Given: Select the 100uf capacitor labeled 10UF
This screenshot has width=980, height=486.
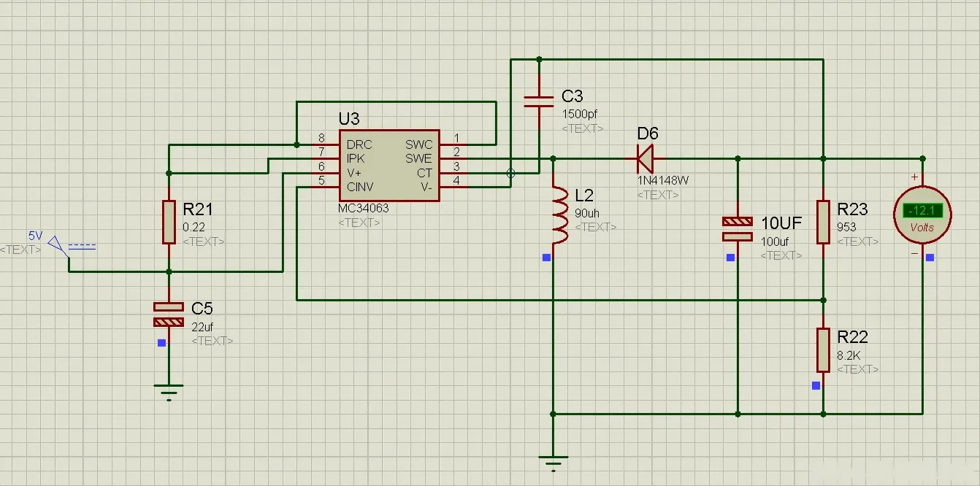Looking at the screenshot, I should click(x=738, y=228).
